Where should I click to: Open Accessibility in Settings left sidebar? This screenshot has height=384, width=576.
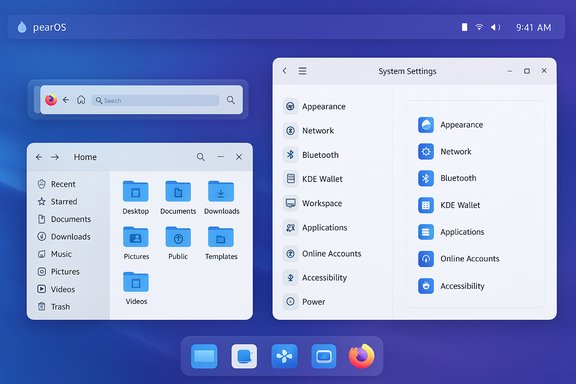(316, 278)
